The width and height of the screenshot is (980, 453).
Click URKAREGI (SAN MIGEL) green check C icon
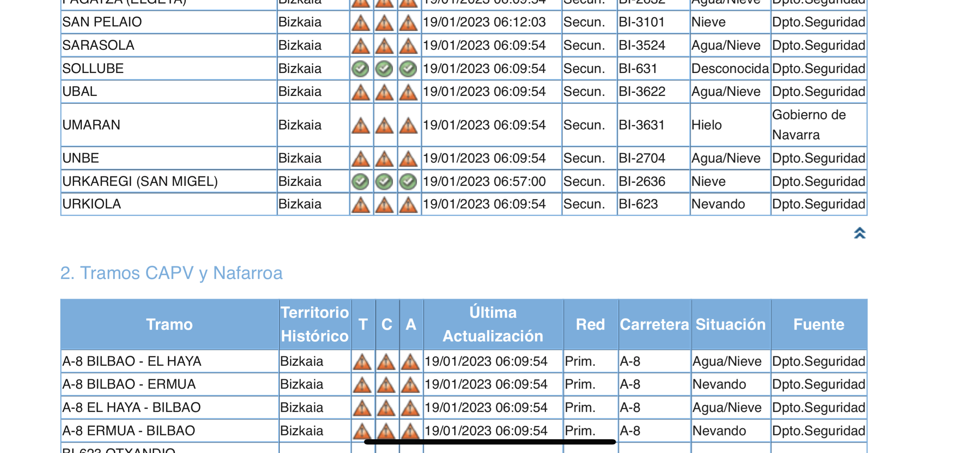tap(384, 181)
